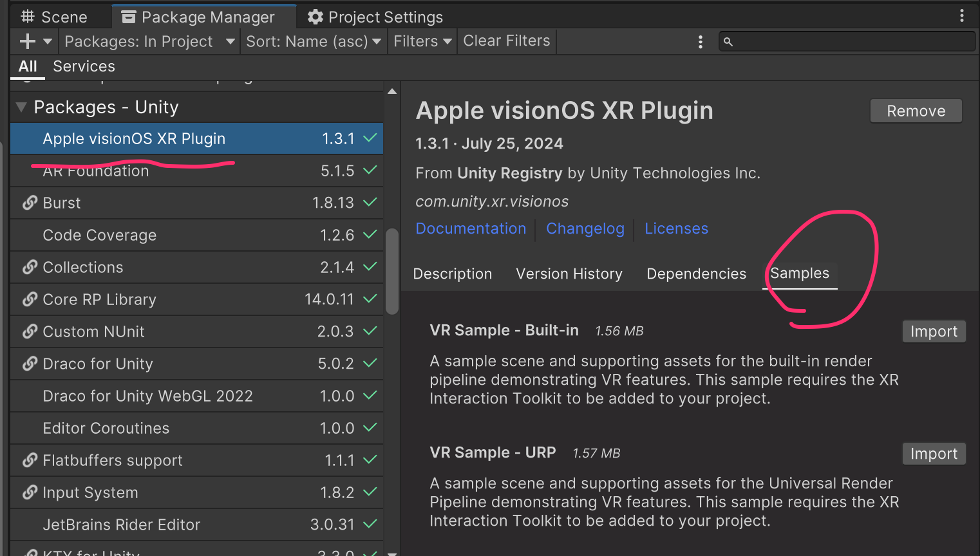Click the magnifier icon in search field
The height and width of the screenshot is (556, 980).
click(728, 42)
